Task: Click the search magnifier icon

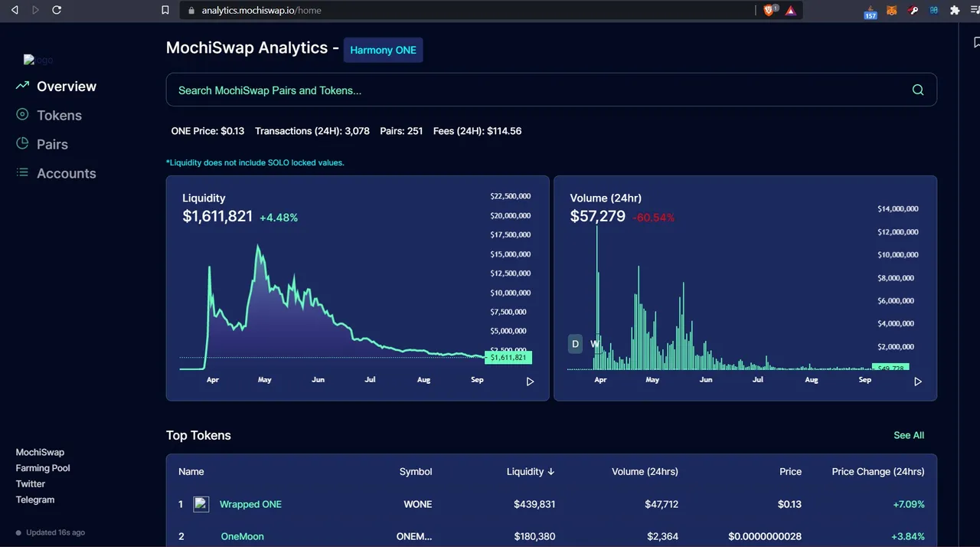Action: [x=918, y=90]
